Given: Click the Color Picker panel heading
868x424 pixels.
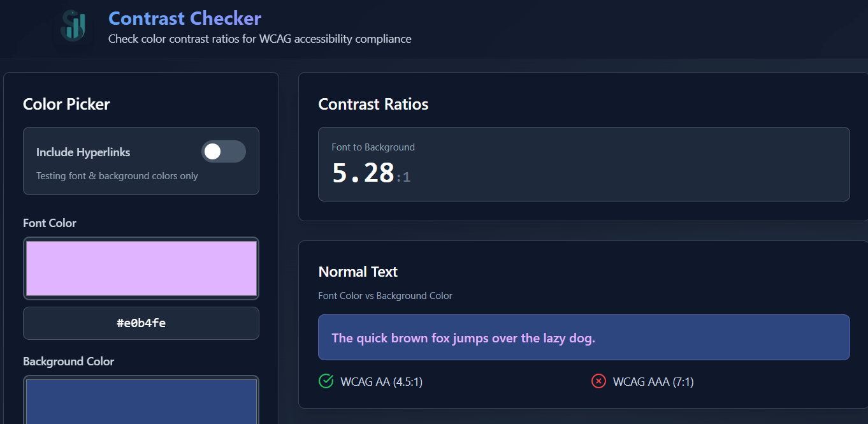Looking at the screenshot, I should (66, 105).
